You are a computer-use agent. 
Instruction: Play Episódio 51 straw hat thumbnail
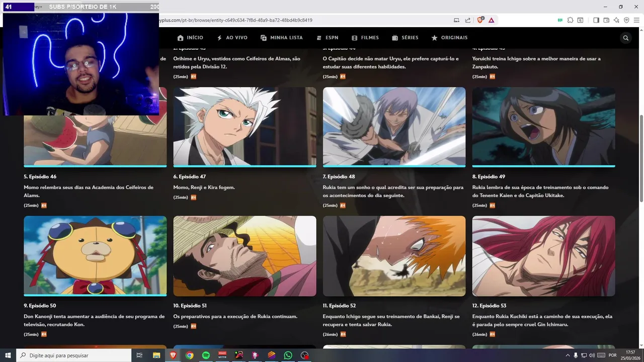[x=245, y=256]
